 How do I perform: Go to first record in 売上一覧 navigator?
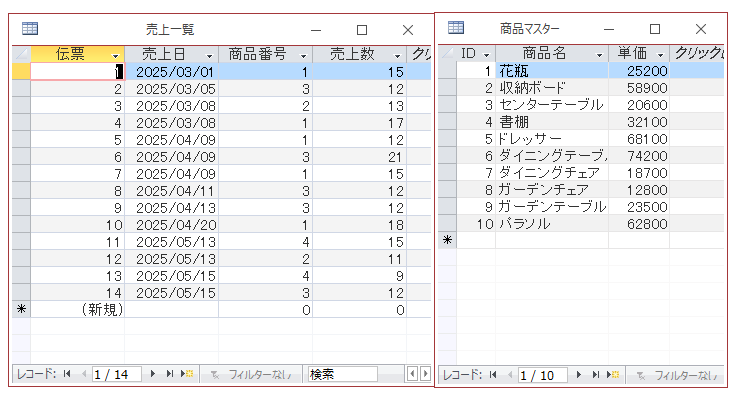point(67,374)
